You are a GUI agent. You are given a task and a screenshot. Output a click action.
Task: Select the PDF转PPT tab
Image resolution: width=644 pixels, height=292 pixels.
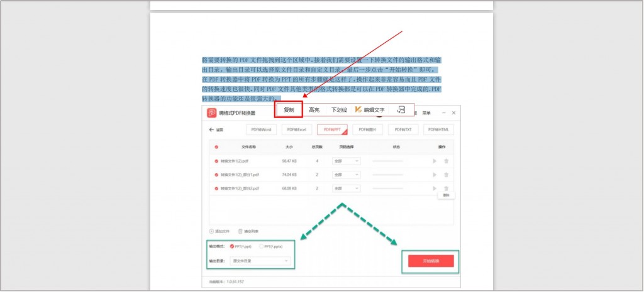[332, 129]
